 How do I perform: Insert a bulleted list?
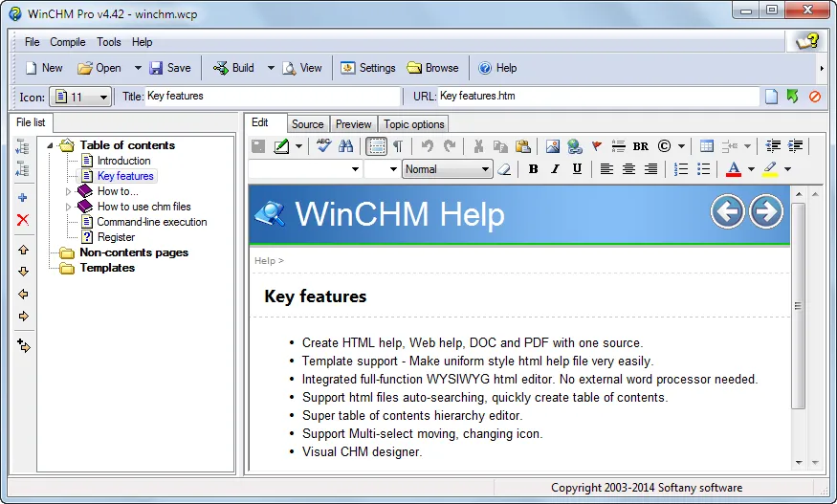(x=703, y=169)
